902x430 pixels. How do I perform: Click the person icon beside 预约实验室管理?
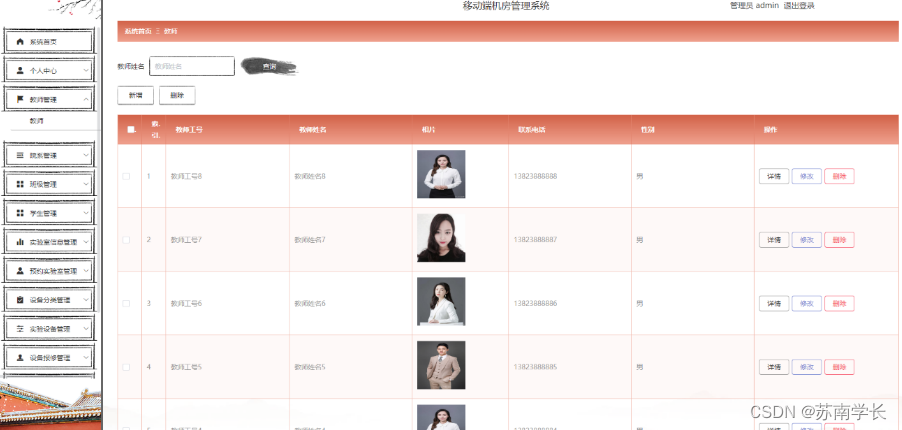pyautogui.click(x=20, y=271)
